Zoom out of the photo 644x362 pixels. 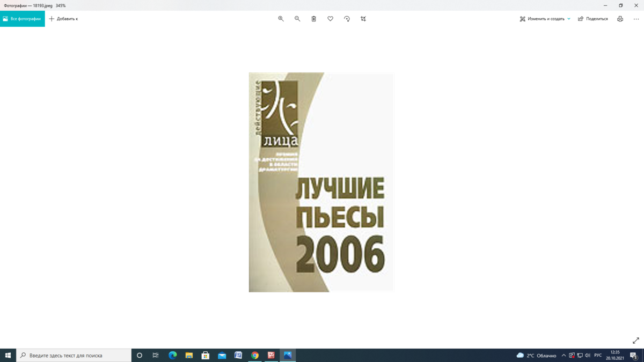point(297,18)
